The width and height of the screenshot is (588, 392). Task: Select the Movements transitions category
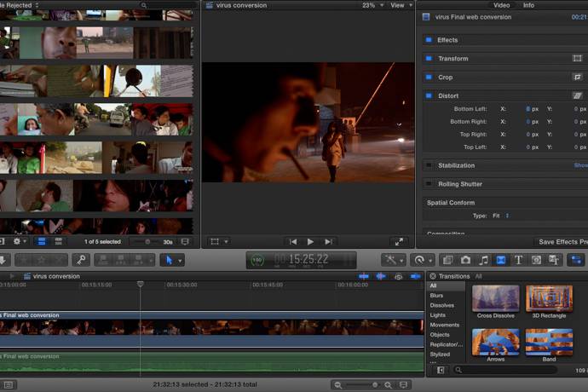[x=444, y=325]
